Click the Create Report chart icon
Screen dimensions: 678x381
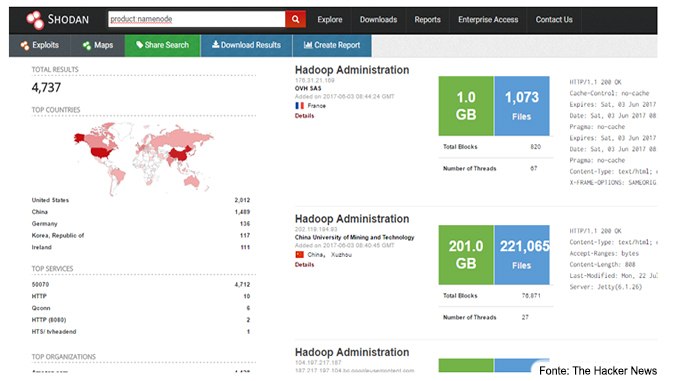coord(308,45)
